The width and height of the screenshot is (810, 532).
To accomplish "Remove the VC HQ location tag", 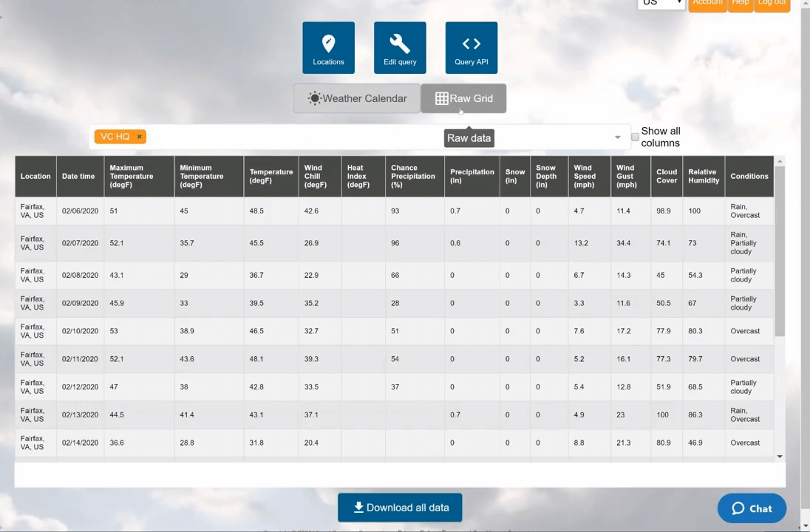I will point(139,137).
